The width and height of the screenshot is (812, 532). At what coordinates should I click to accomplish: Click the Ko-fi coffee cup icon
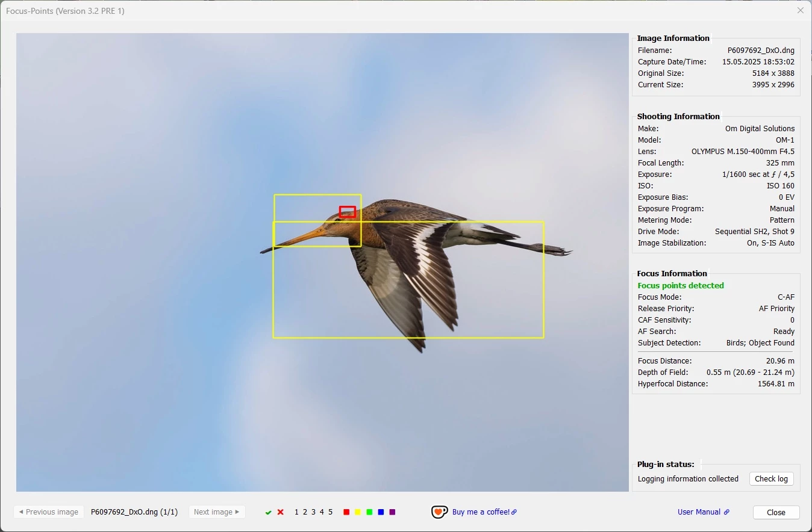[x=439, y=512]
